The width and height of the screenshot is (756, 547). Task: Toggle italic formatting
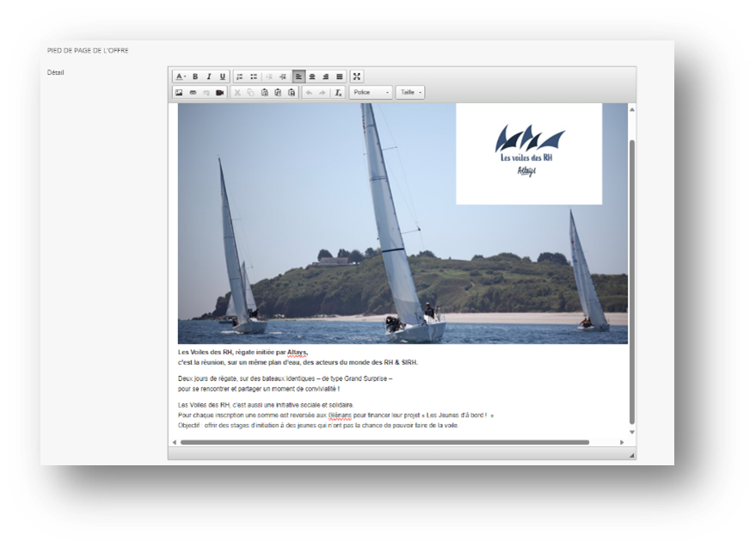click(x=209, y=77)
